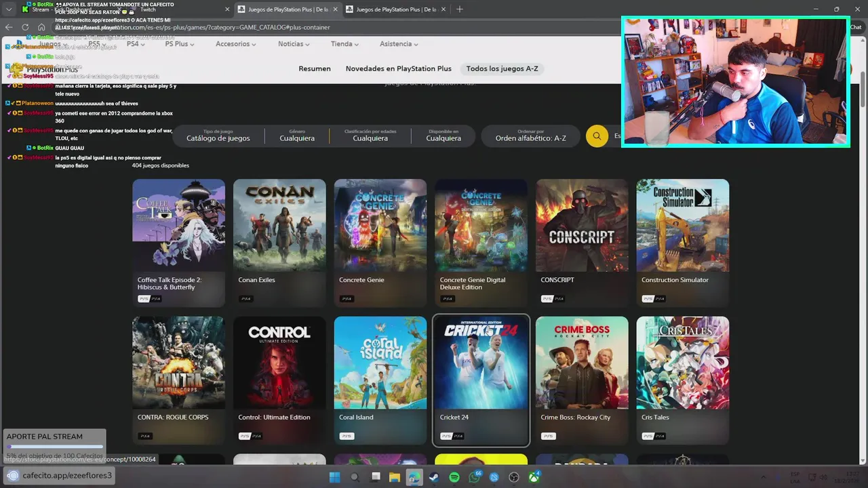
Task: Open OBS Studio from the taskbar
Action: pyautogui.click(x=514, y=477)
